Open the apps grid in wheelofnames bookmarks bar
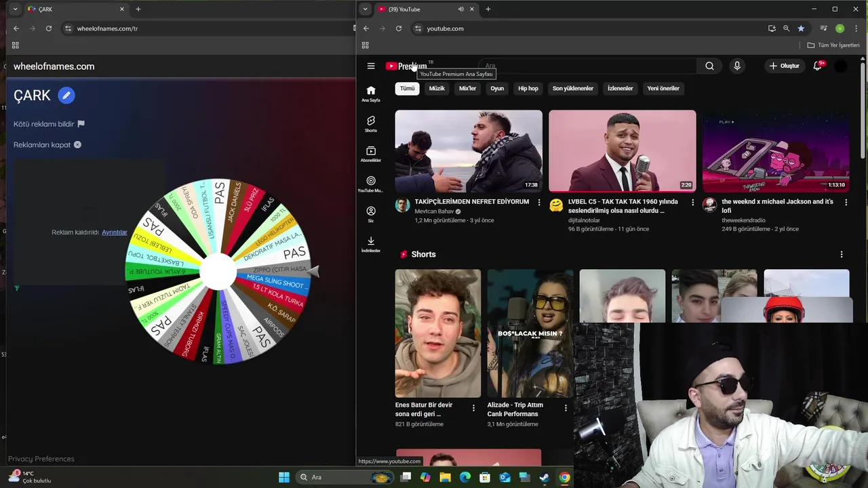868x488 pixels. click(15, 45)
